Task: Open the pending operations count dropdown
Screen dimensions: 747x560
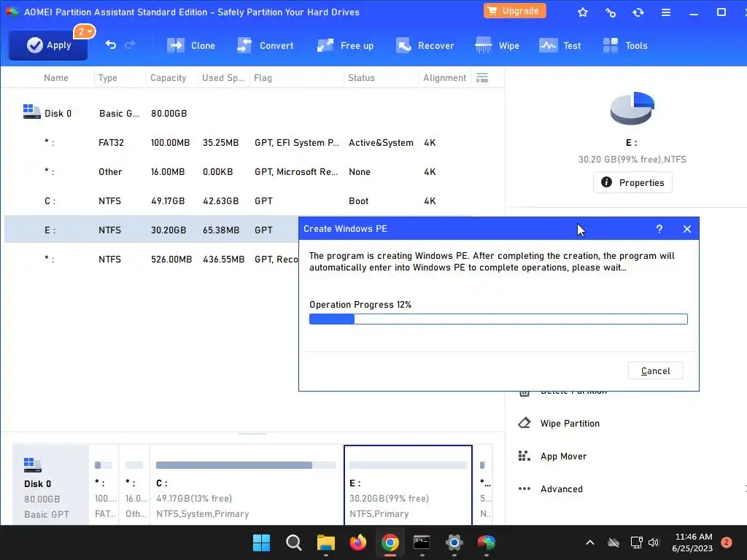Action: 85,31
